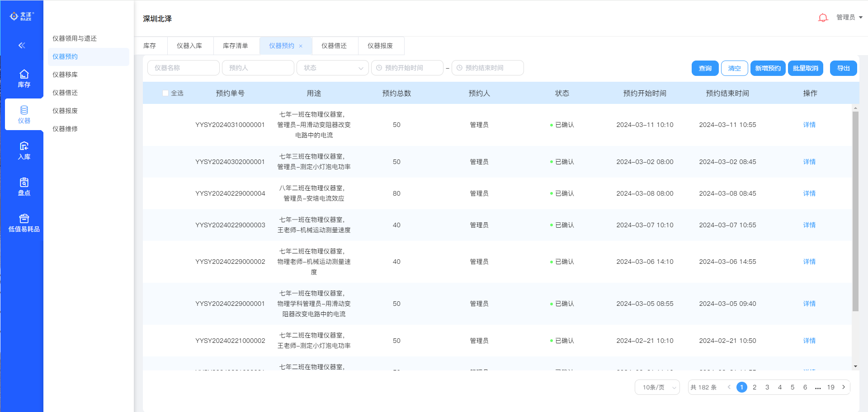View 详情 for order YYSY20240310000001
The width and height of the screenshot is (868, 412).
[x=809, y=125]
